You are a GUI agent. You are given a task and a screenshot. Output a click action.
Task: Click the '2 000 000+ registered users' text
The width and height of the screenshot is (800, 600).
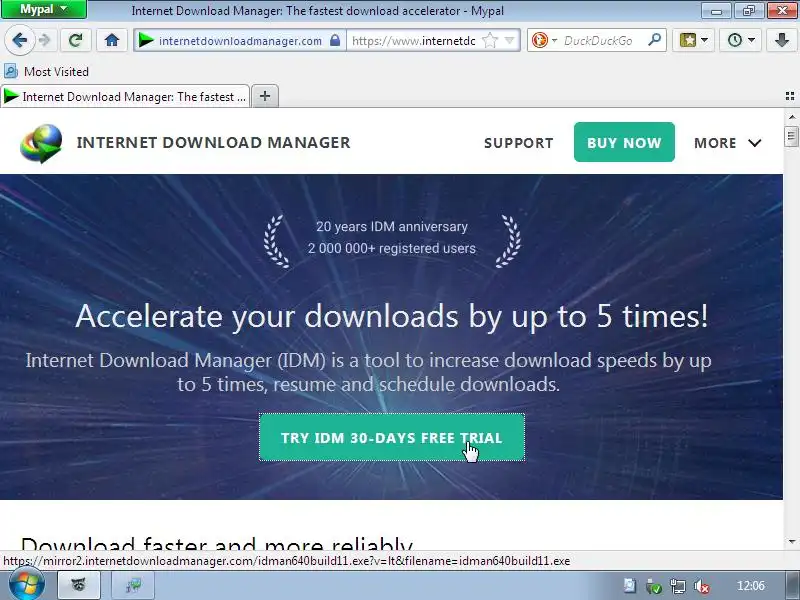click(391, 248)
